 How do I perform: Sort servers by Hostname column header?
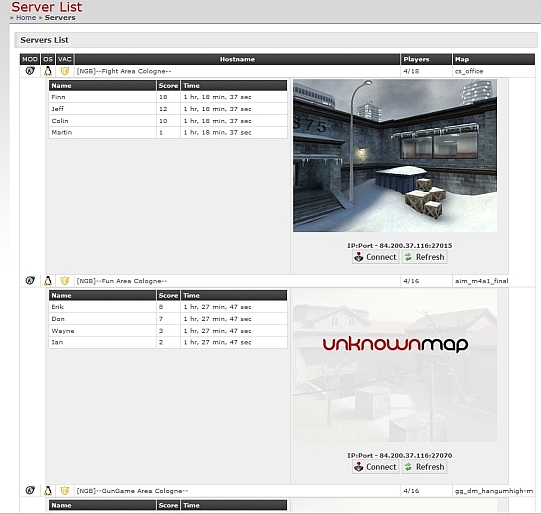[x=237, y=59]
